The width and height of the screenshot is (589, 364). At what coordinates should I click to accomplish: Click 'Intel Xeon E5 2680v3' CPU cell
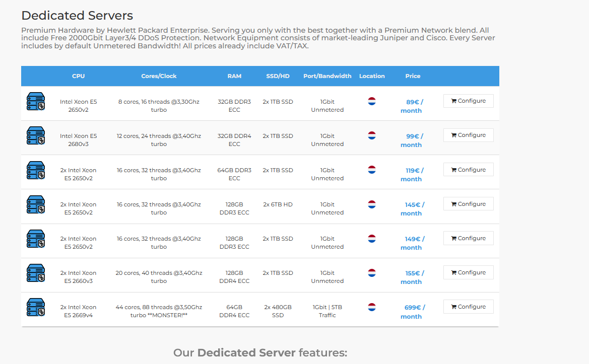tap(79, 140)
